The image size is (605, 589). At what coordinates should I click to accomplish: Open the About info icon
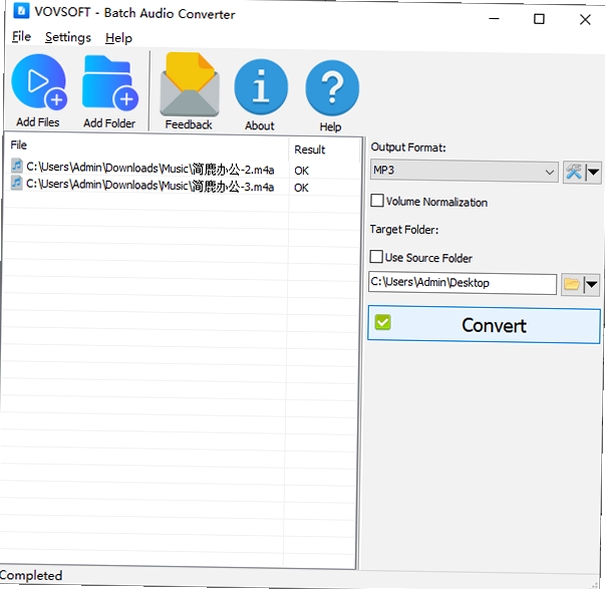pyautogui.click(x=261, y=87)
